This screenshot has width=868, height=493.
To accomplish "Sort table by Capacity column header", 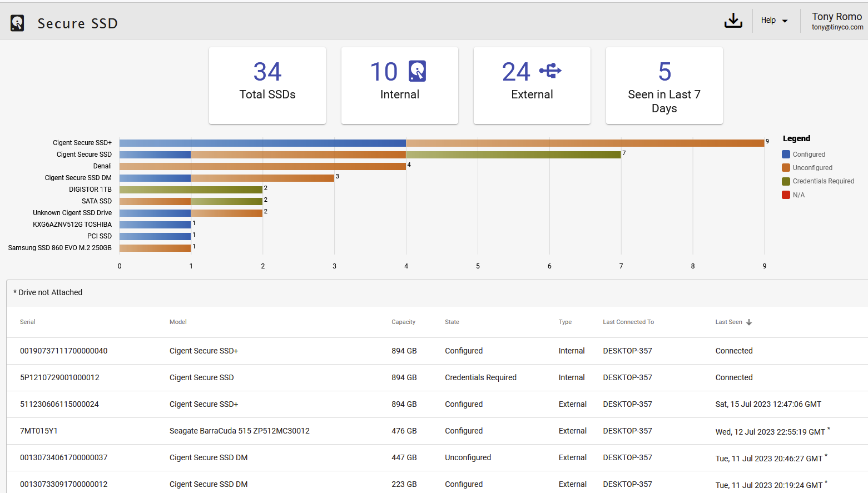I will point(403,322).
